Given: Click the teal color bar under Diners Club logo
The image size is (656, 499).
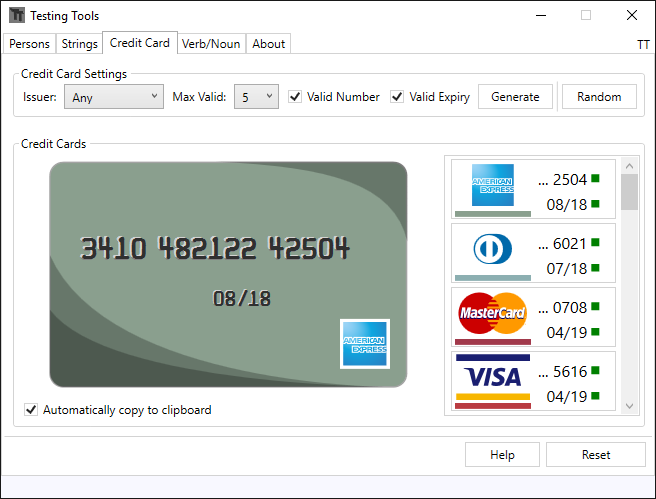Looking at the screenshot, I should [x=493, y=278].
